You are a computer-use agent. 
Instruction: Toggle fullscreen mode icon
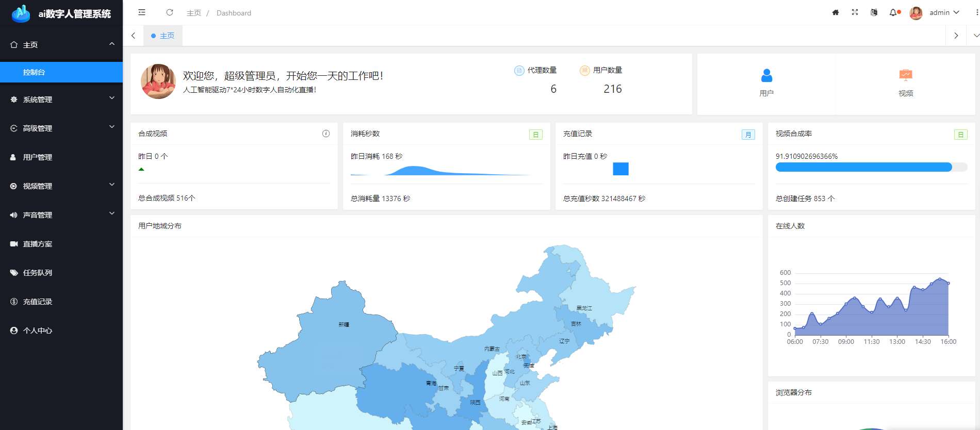855,12
